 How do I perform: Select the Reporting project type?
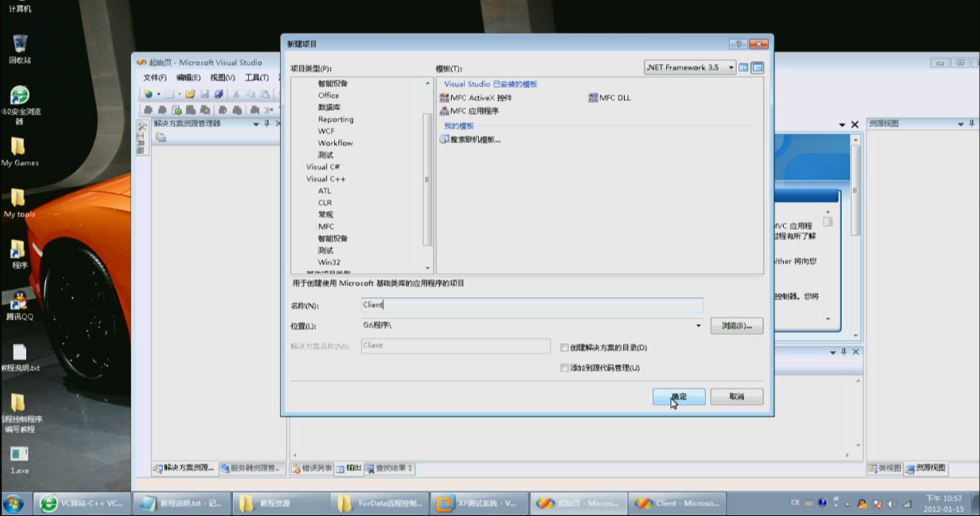coord(336,119)
